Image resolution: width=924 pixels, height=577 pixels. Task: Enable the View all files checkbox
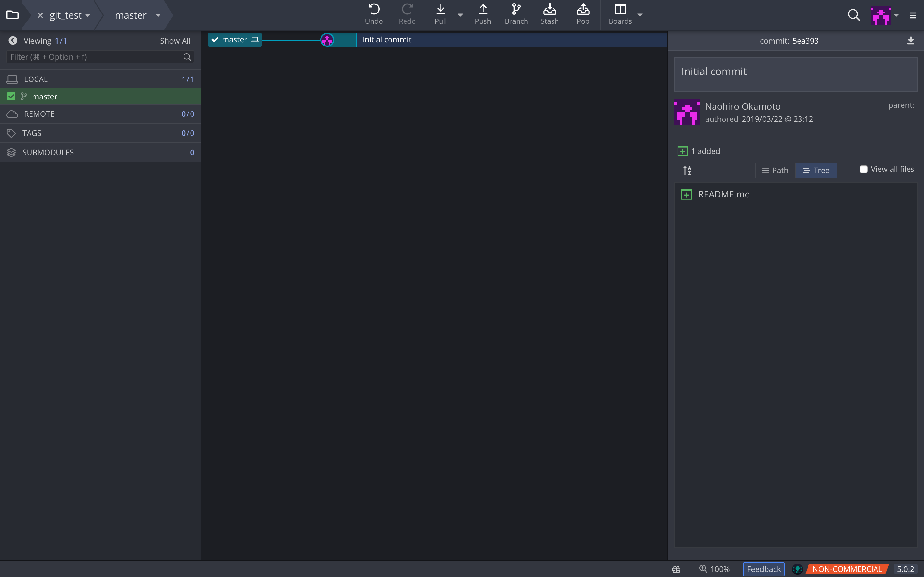864,169
